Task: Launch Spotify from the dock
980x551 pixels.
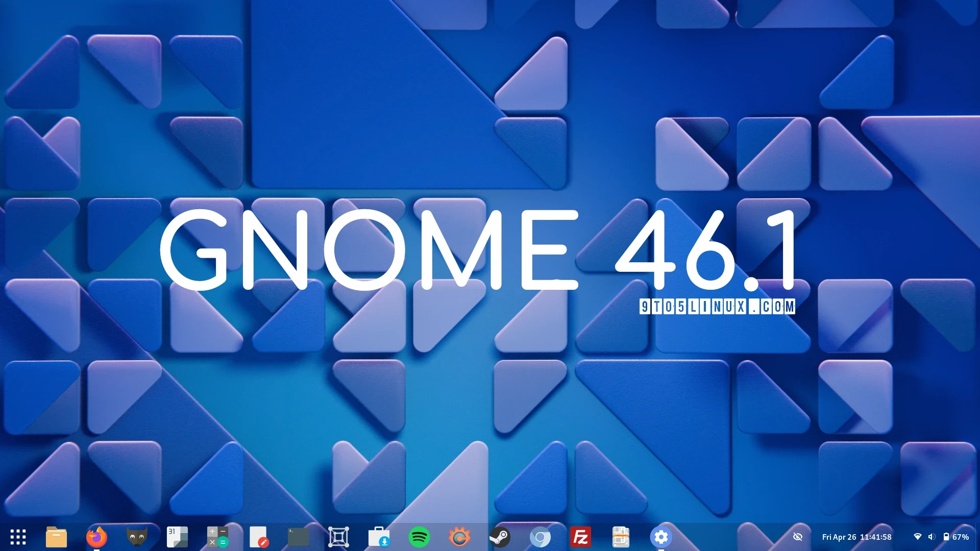Action: pos(419,537)
